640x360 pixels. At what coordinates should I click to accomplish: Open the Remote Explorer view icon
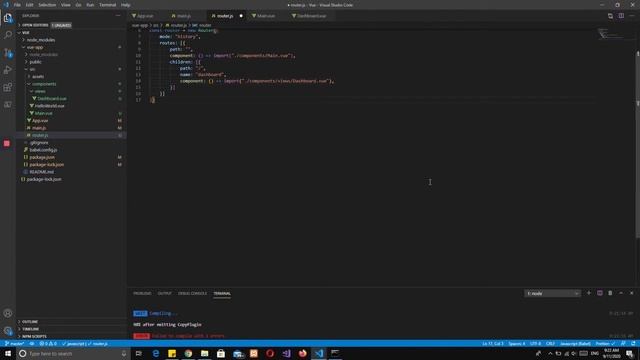tap(8, 104)
